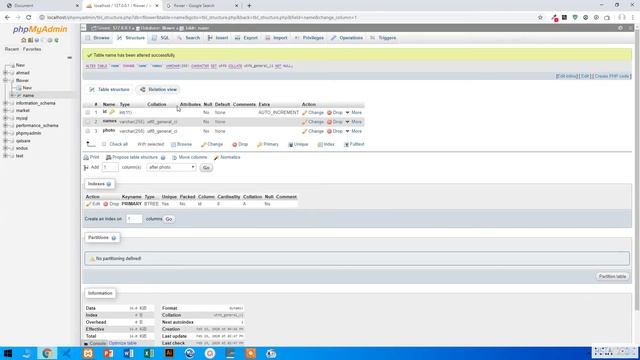Image resolution: width=640 pixels, height=360 pixels.
Task: Open More menu for id column
Action: tap(353, 112)
